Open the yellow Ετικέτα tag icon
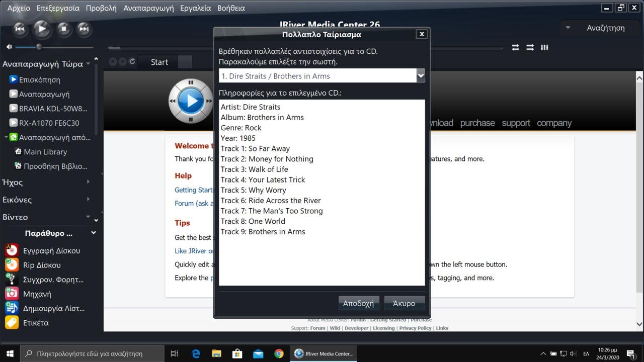 point(12,323)
